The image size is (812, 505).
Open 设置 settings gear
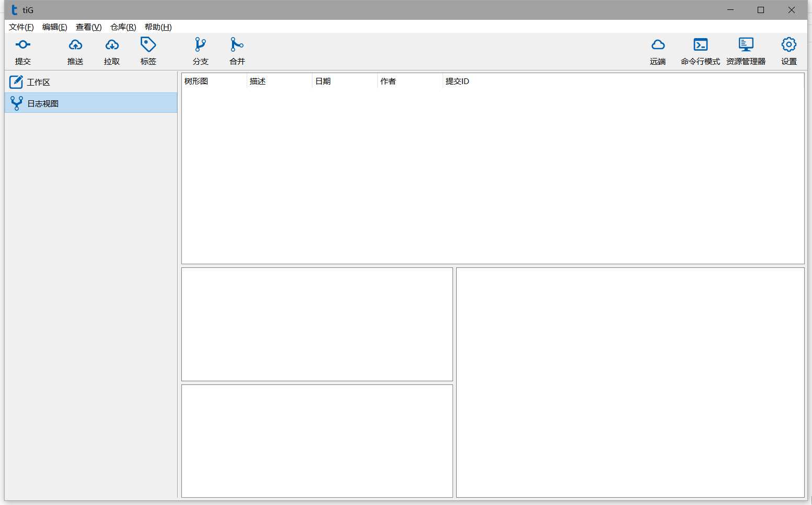[x=789, y=51]
